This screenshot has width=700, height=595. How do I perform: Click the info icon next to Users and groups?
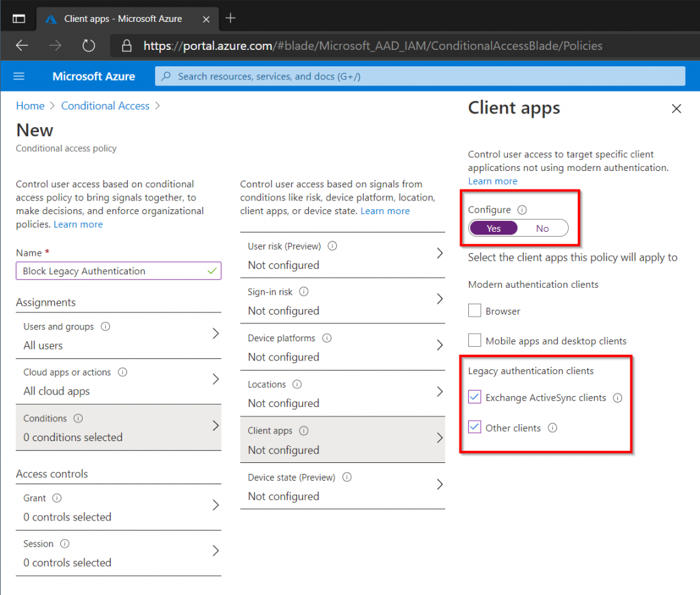pos(105,326)
